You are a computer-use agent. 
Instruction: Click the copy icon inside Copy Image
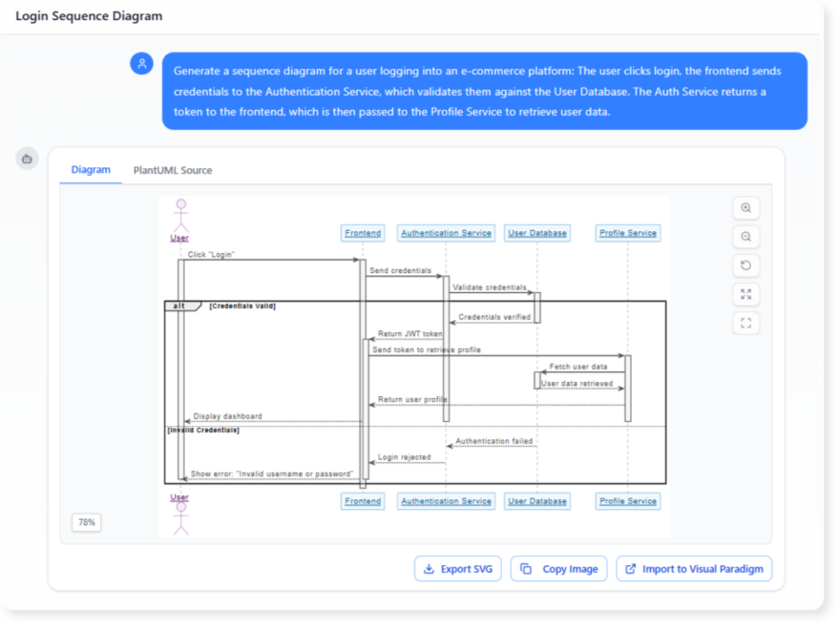point(526,568)
